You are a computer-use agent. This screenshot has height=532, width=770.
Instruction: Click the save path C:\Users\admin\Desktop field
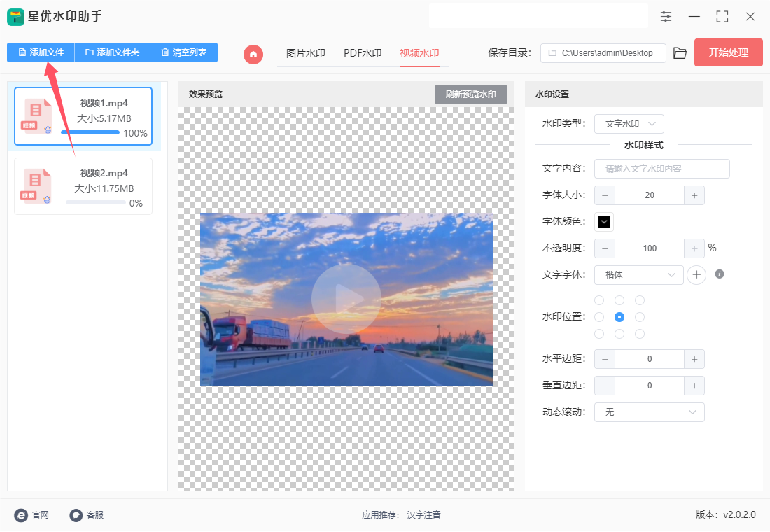603,53
